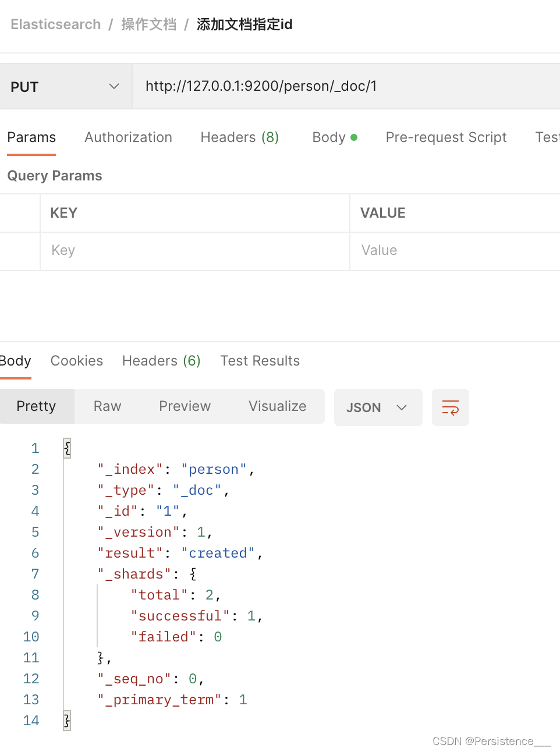Click the "successful": 1 line

[x=197, y=616]
